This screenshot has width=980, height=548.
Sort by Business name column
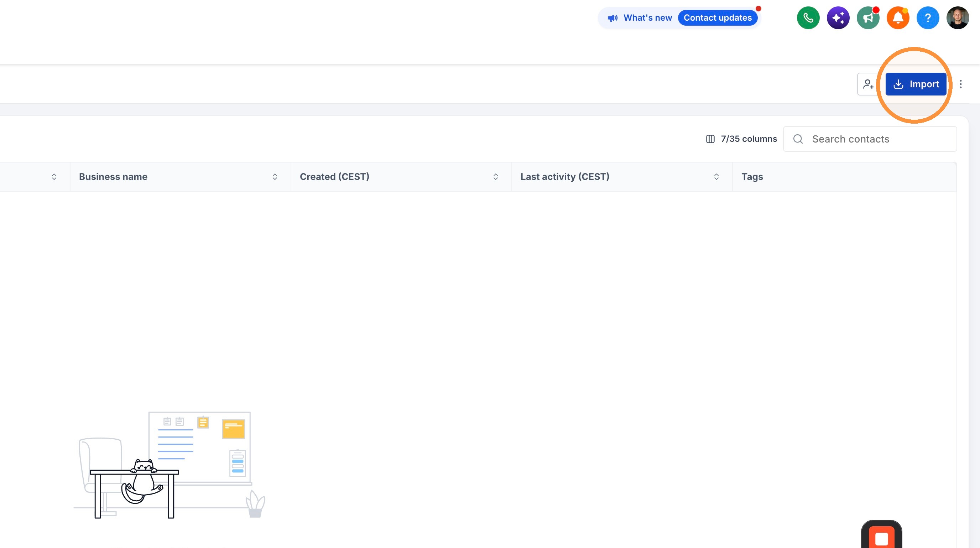point(275,177)
